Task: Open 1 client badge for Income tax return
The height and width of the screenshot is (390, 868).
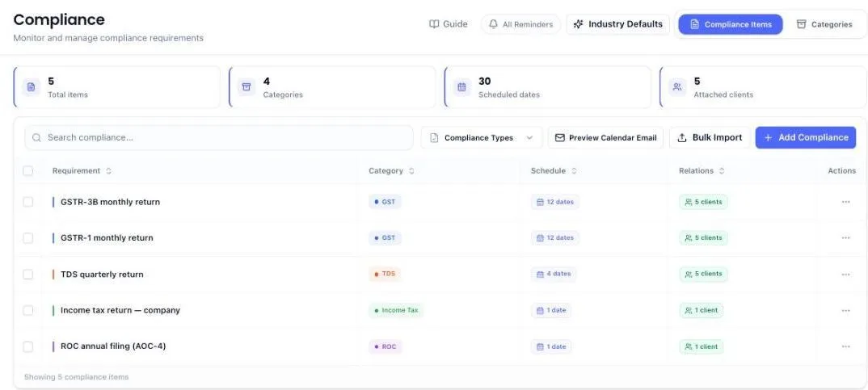Action: tap(701, 310)
